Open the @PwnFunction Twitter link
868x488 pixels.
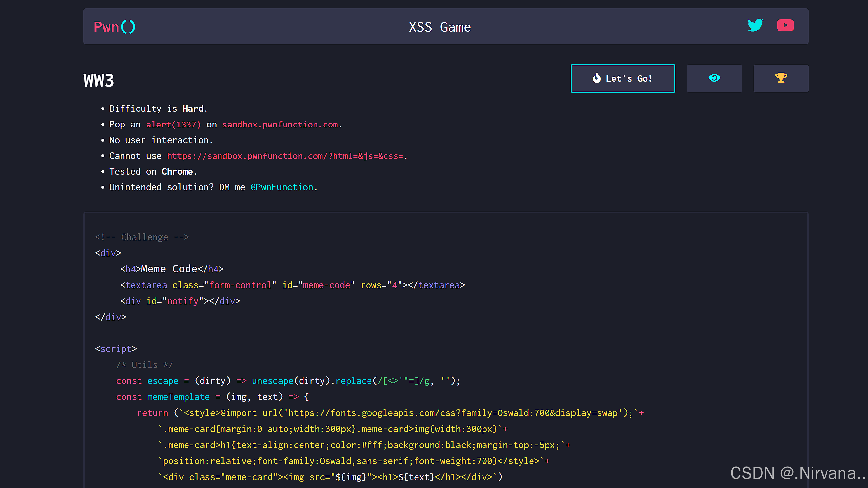(x=282, y=187)
